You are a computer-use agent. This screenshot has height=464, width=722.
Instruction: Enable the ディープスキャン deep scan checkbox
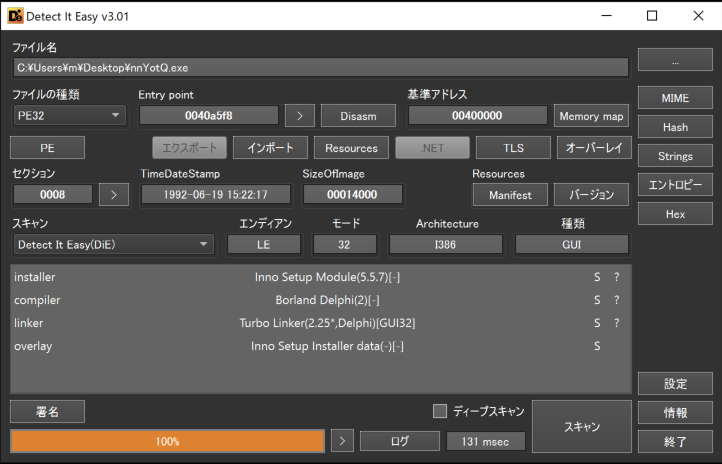(x=440, y=411)
